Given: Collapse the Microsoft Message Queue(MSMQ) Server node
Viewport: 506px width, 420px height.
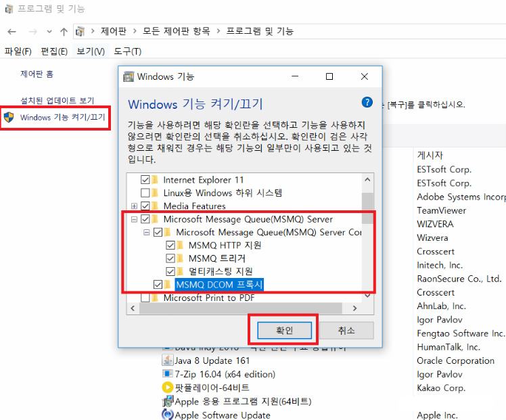Looking at the screenshot, I should pos(134,219).
